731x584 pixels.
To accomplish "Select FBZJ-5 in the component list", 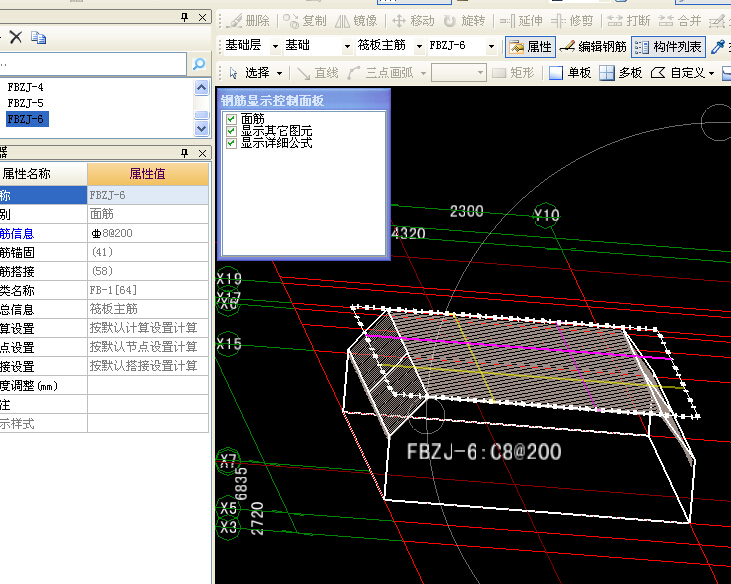I will pos(26,103).
